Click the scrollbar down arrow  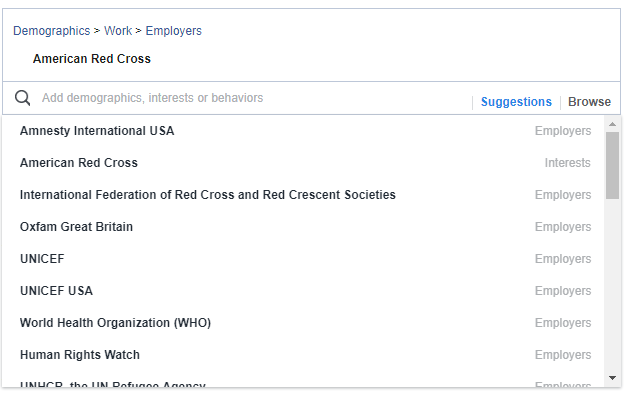click(x=612, y=377)
